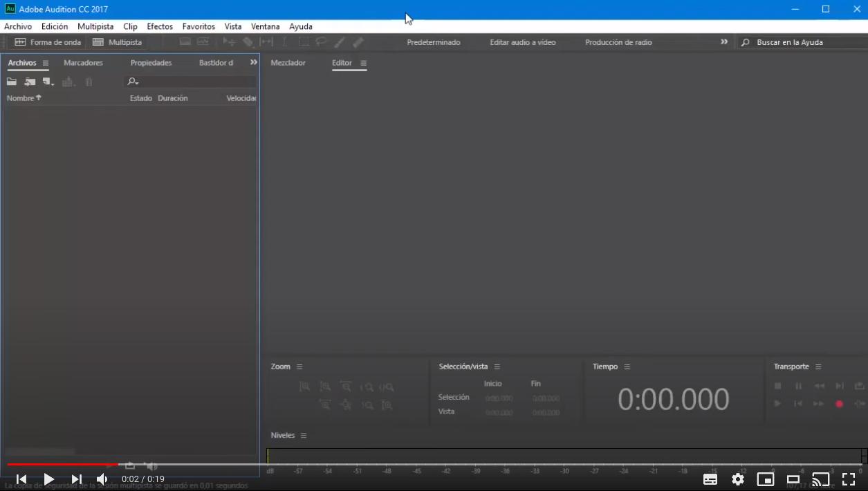Play the YouTube video
Screen dimensions: 868x491
coord(48,479)
